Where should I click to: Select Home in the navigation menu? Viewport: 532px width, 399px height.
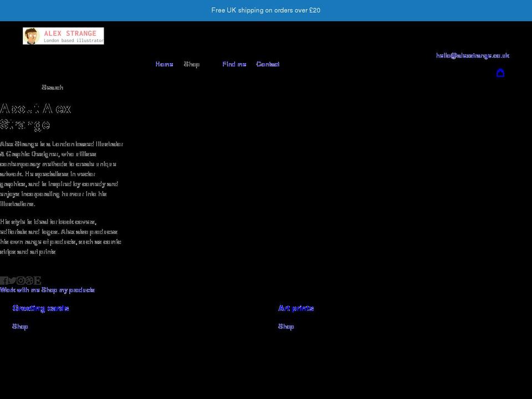164,64
